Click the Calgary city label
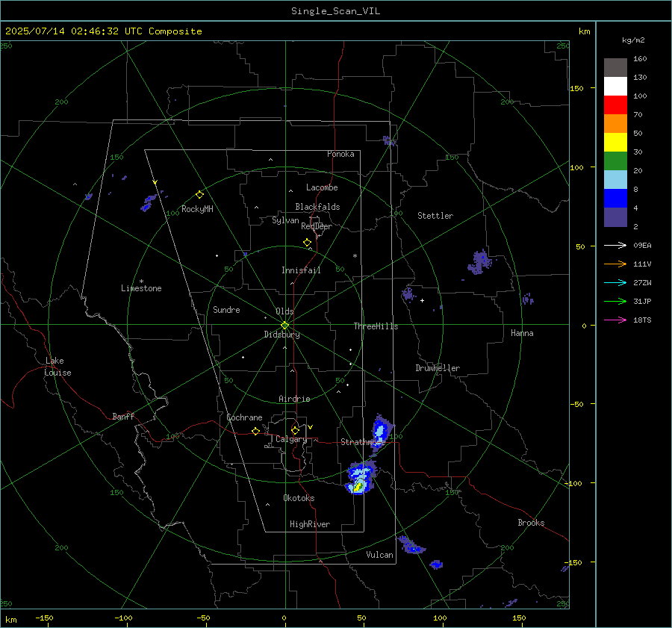The image size is (672, 628). pyautogui.click(x=291, y=439)
